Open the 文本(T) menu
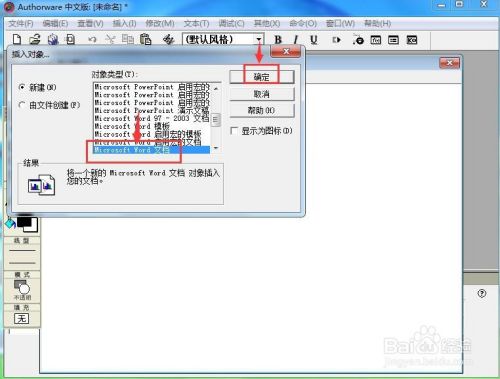500x379 pixels. 196,24
